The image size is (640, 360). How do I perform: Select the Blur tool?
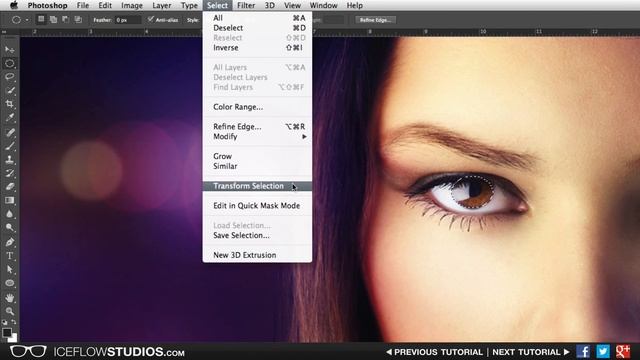(x=10, y=214)
